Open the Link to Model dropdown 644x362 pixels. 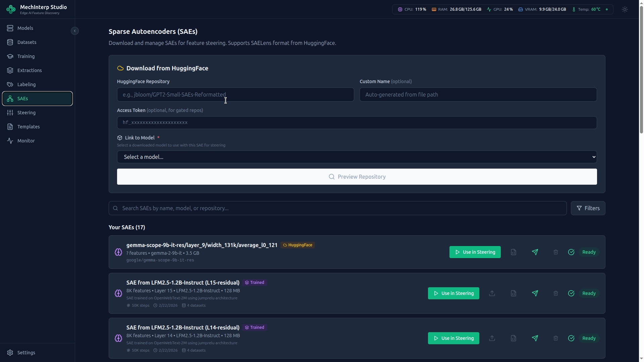point(357,157)
